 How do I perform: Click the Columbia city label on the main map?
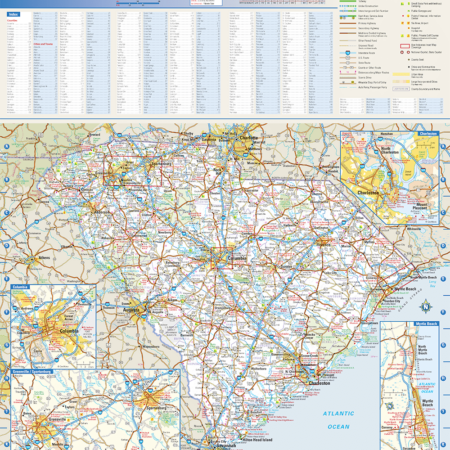(x=237, y=258)
